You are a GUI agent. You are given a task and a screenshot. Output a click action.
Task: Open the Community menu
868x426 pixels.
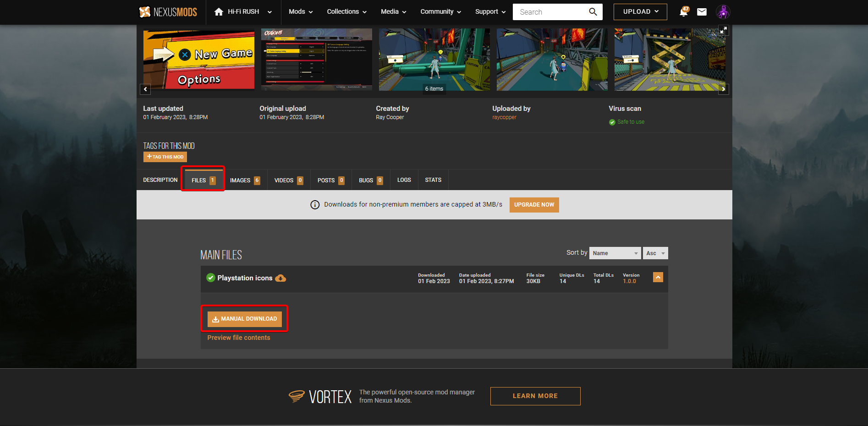441,12
